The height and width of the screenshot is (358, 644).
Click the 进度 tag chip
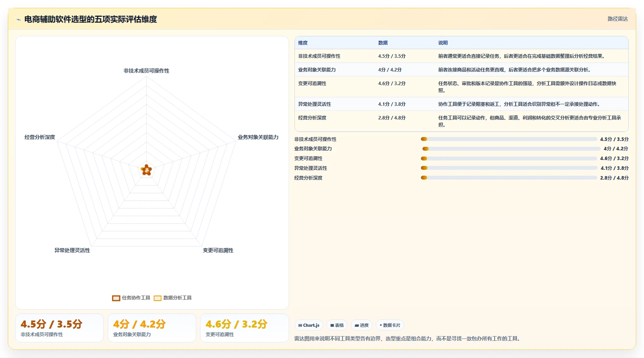pyautogui.click(x=362, y=325)
